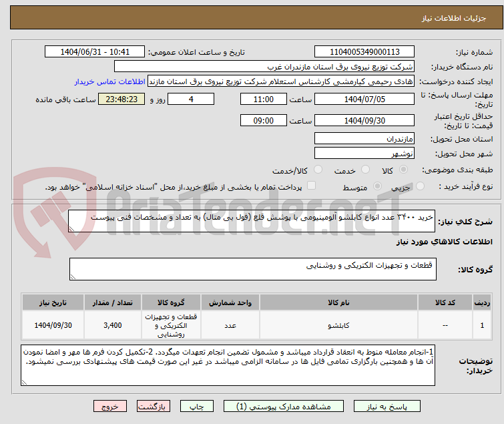The image size is (504, 424).
Task: Select the خدمت radio button
Action: pyautogui.click(x=365, y=170)
